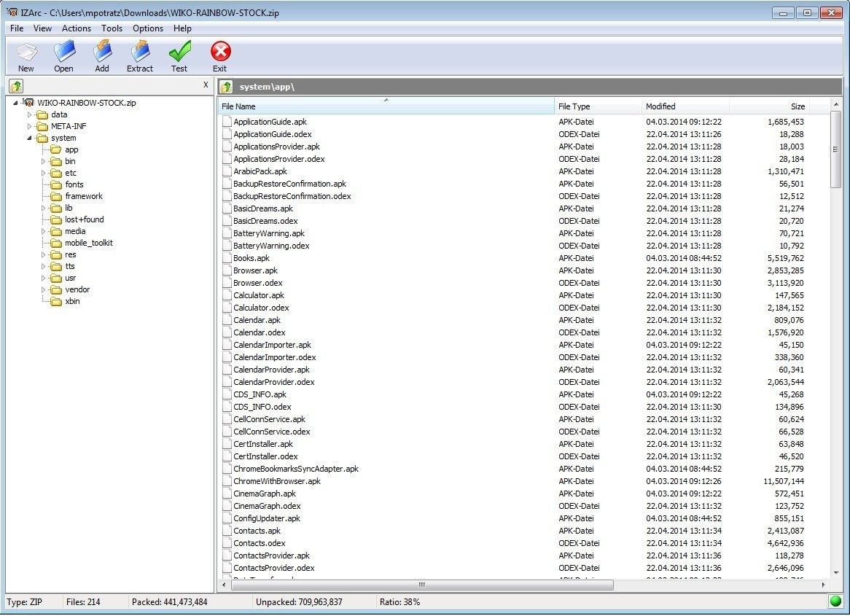The width and height of the screenshot is (850, 616).
Task: Open the Tools menu
Action: pyautogui.click(x=112, y=28)
